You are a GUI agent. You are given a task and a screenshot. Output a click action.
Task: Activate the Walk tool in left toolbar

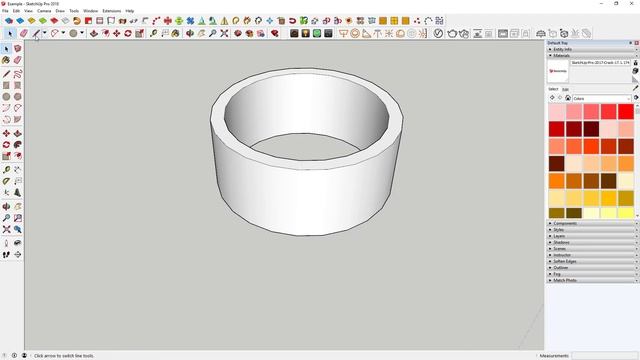click(x=6, y=255)
